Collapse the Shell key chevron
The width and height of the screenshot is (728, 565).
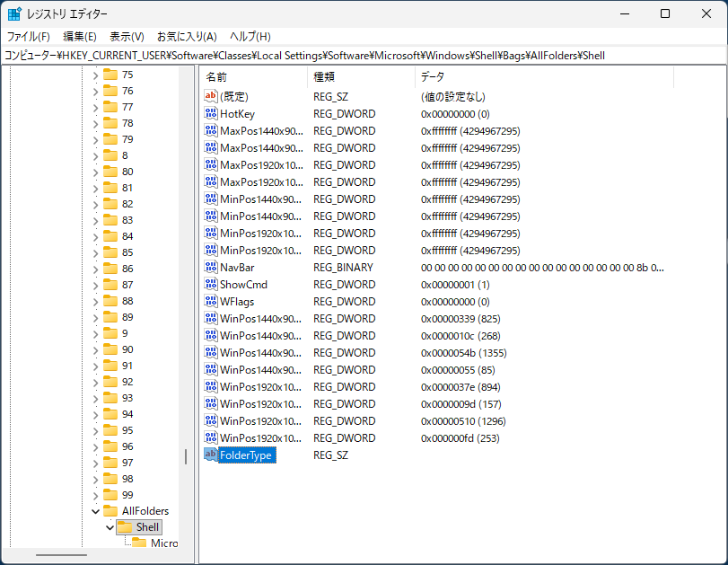[110, 527]
